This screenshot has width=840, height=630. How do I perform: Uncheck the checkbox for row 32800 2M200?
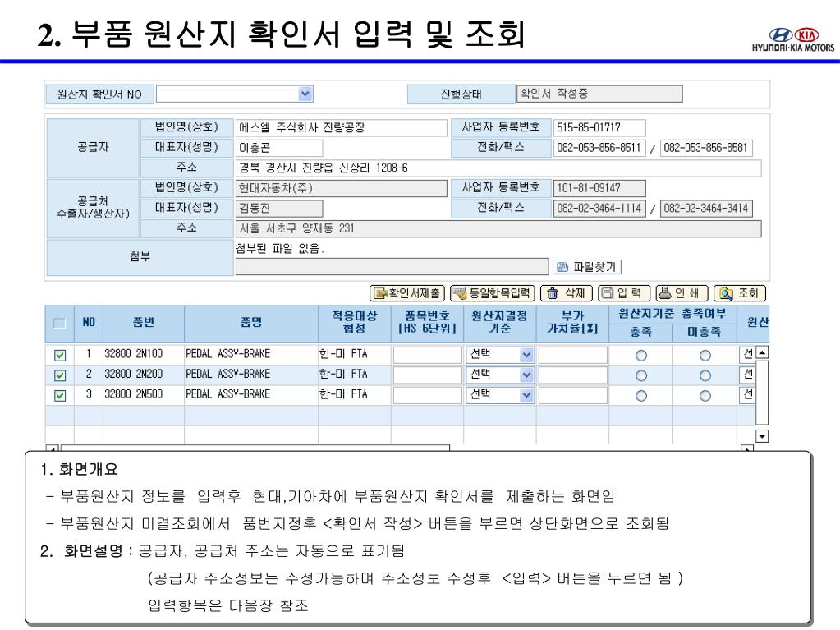[60, 375]
